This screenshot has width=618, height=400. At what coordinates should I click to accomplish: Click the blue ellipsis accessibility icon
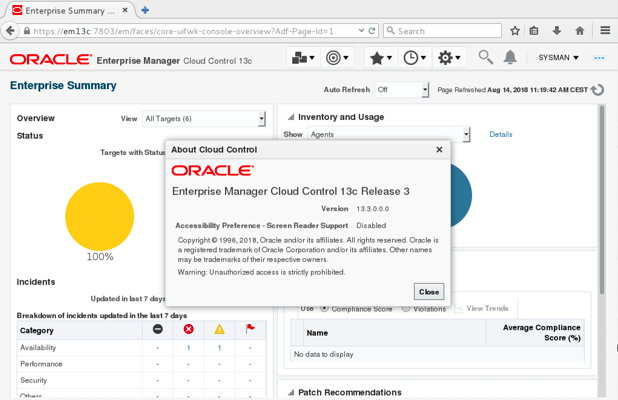599,58
